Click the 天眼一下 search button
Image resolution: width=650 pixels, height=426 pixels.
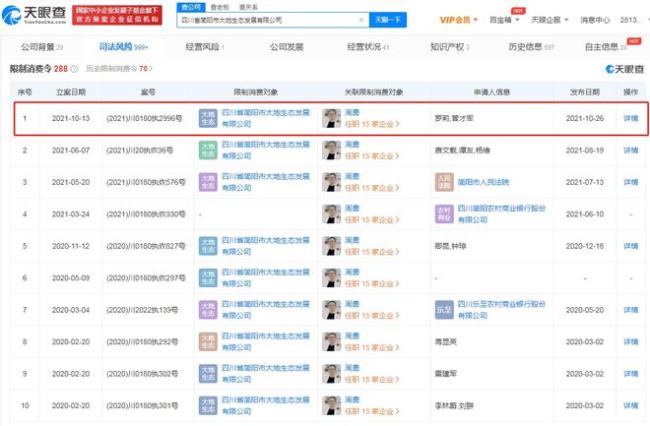pos(388,20)
